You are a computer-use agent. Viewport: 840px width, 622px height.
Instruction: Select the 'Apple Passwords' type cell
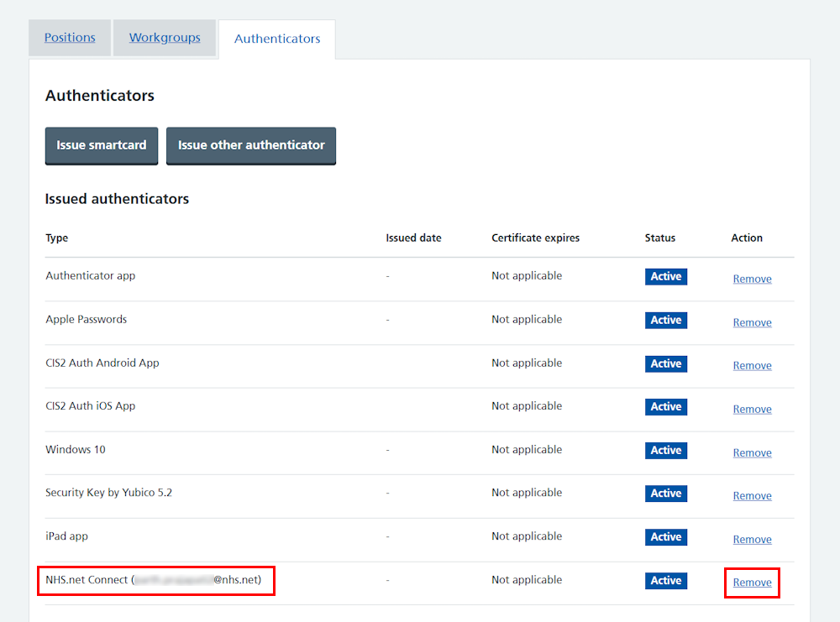click(x=87, y=319)
